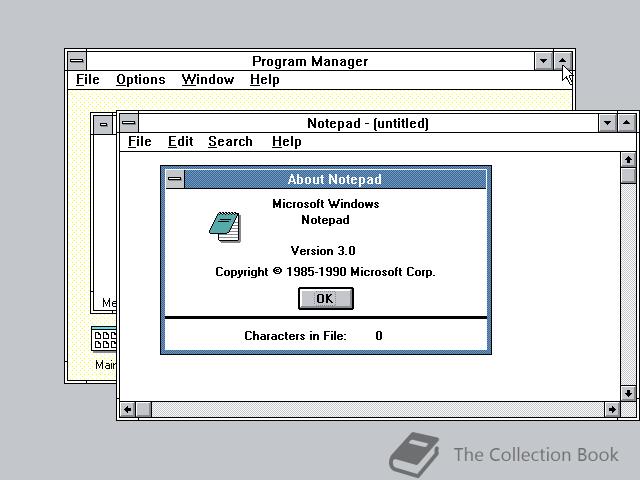
Task: Click the Program Manager title bar
Action: point(310,61)
